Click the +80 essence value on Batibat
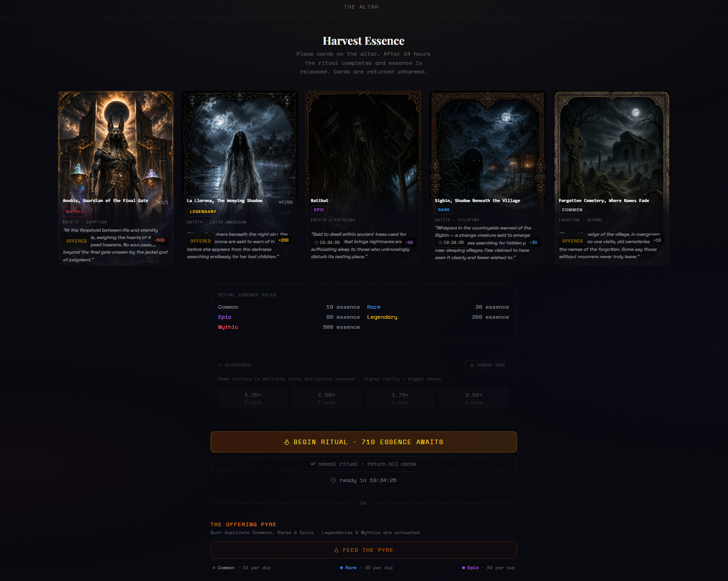Viewport: 728px width, 581px height. (409, 243)
